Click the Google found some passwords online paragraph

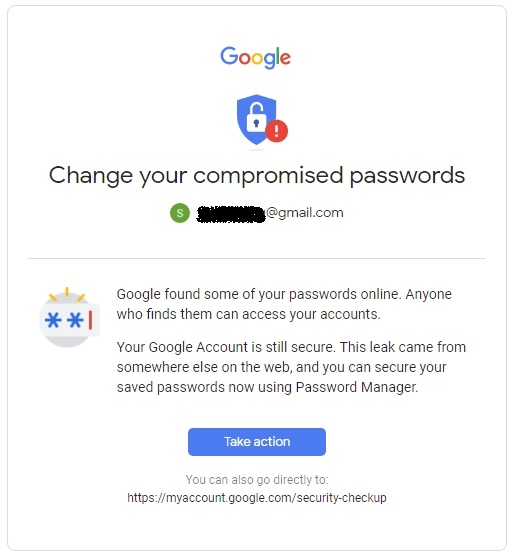coord(284,304)
